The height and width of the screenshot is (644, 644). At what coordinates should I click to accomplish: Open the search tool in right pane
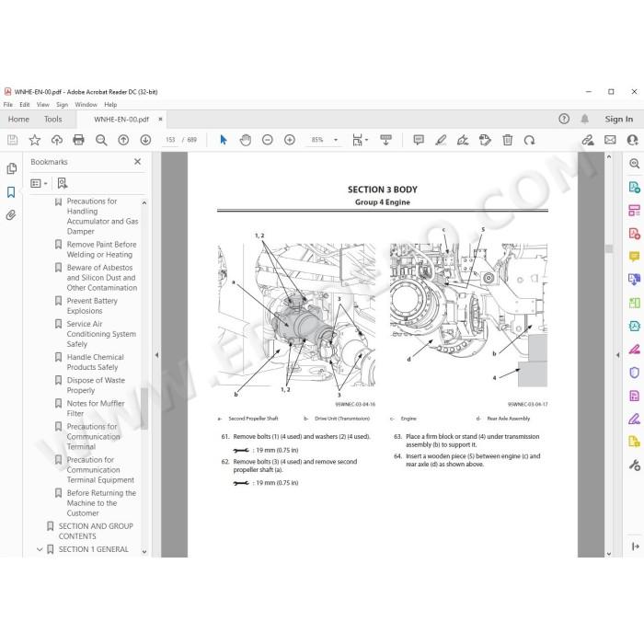(634, 164)
